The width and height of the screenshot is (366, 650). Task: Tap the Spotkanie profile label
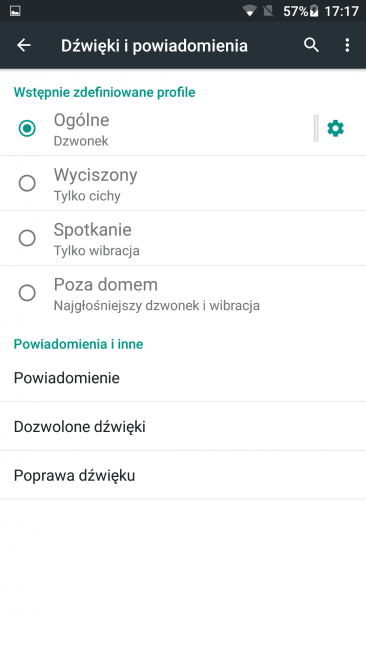tap(92, 230)
